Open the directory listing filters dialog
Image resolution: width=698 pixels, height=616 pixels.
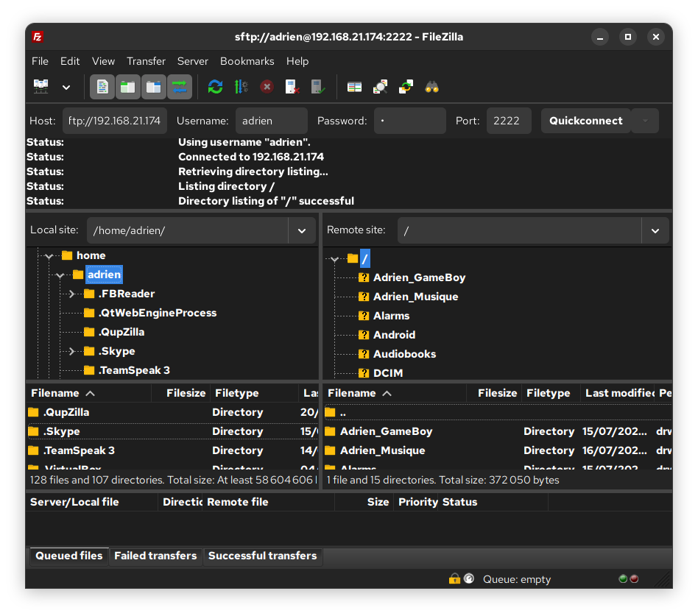click(x=354, y=87)
